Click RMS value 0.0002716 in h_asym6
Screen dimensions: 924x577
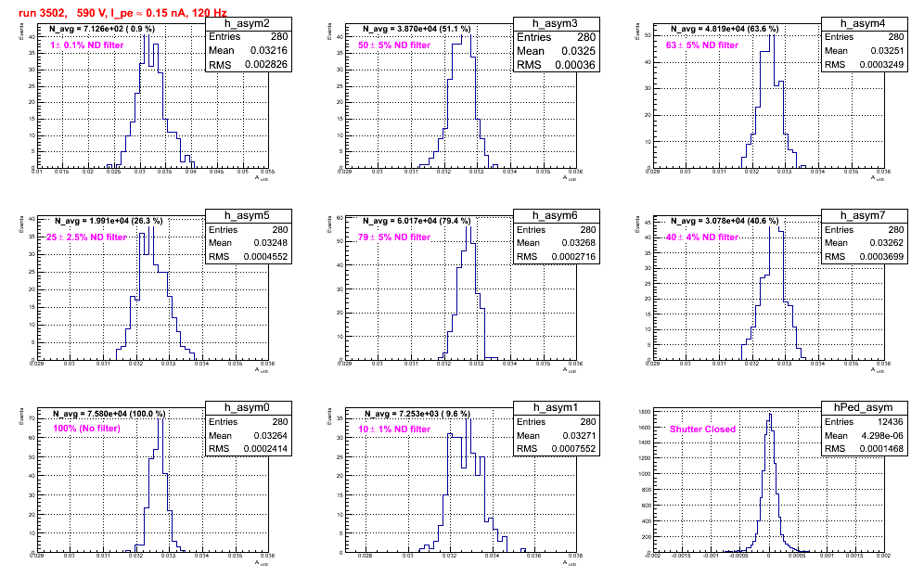point(573,256)
